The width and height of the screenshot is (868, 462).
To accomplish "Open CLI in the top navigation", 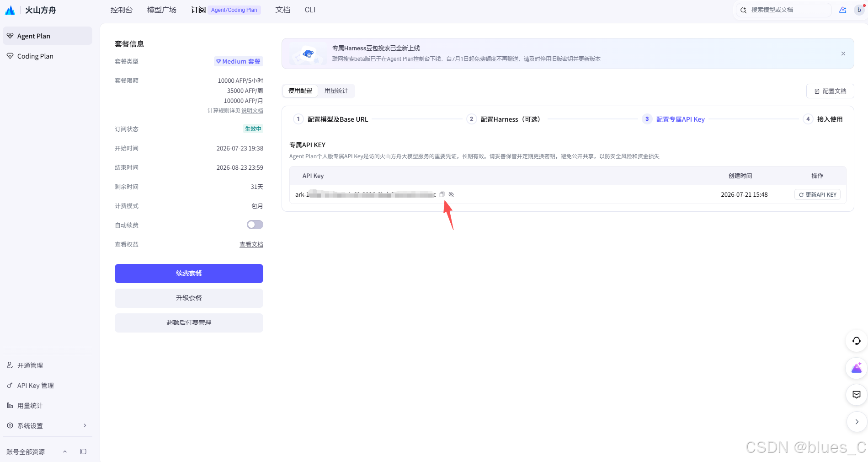I will (310, 10).
